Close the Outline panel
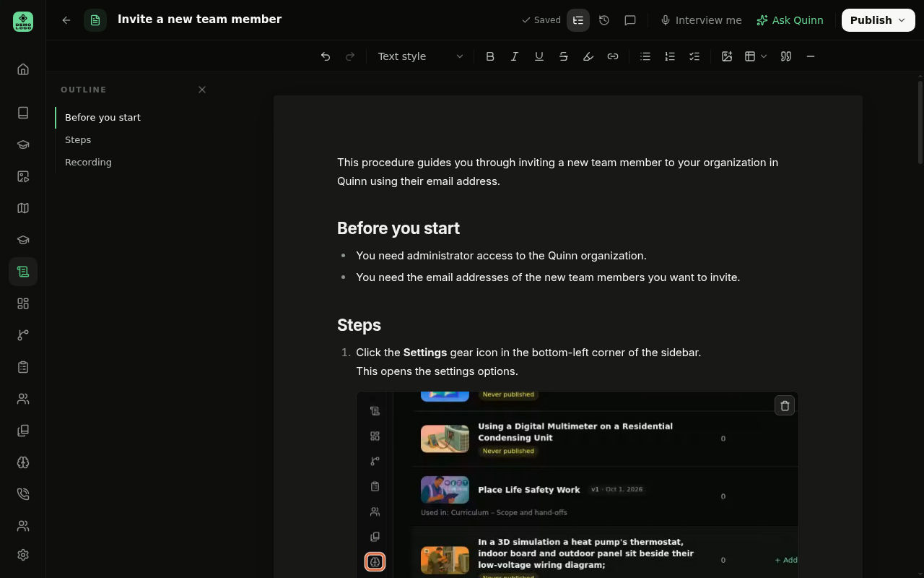Image resolution: width=924 pixels, height=578 pixels. pos(202,90)
